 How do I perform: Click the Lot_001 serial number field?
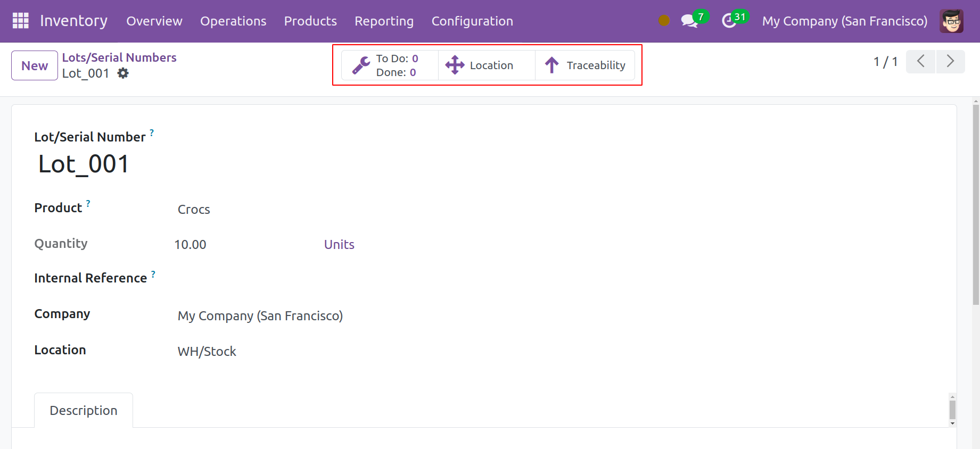(x=84, y=164)
